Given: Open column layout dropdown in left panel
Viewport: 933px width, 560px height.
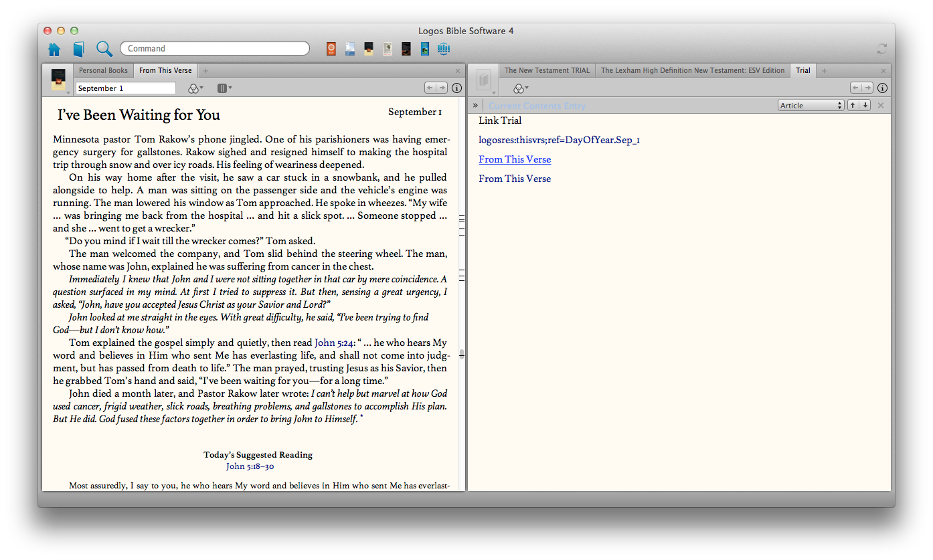Looking at the screenshot, I should 224,88.
